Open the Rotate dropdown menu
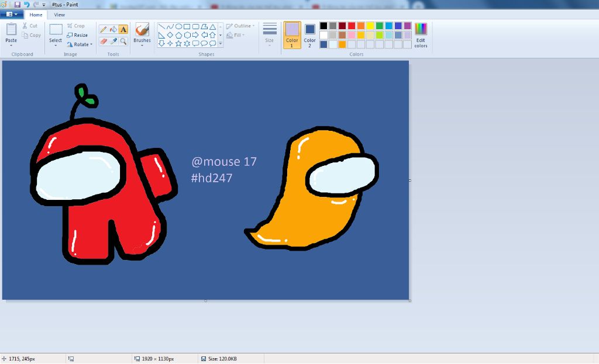 (x=80, y=44)
